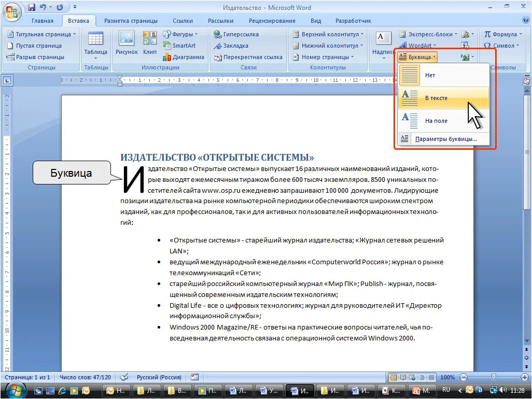
Task: Click Число слов word count
Action: pyautogui.click(x=85, y=377)
